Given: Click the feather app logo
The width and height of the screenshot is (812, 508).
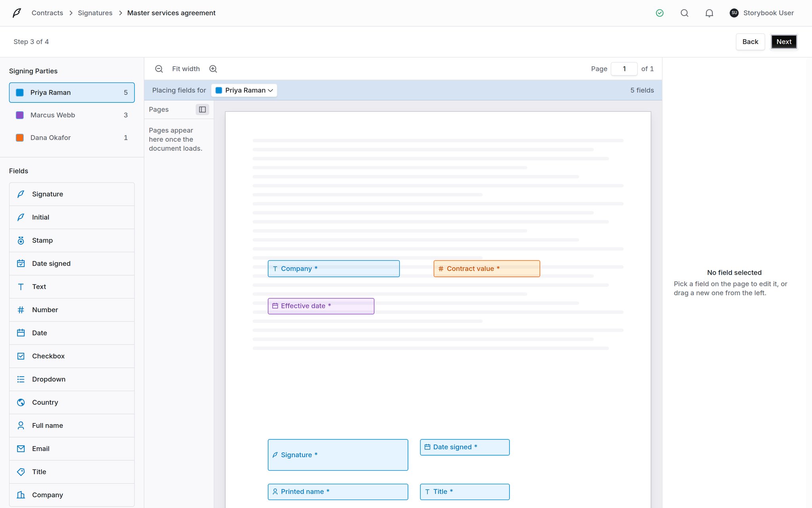Looking at the screenshot, I should (17, 13).
